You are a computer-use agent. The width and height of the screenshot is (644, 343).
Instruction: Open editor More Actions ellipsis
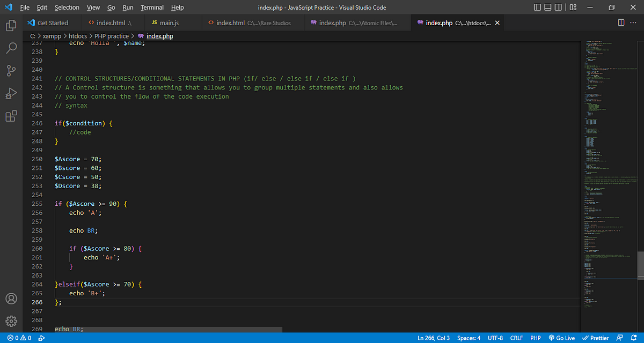[x=634, y=23]
